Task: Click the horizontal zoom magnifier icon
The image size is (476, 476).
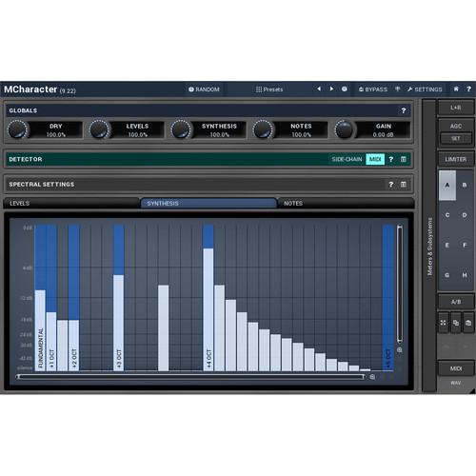Action: pyautogui.click(x=372, y=377)
